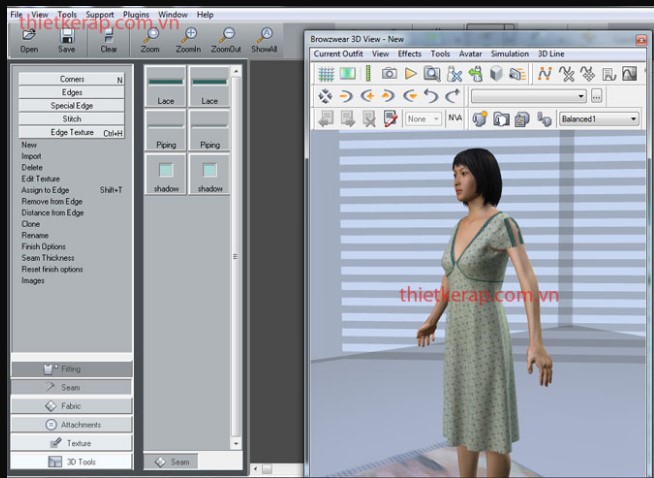Click the avatar with blue X icon
654x478 pixels.
[x=454, y=74]
